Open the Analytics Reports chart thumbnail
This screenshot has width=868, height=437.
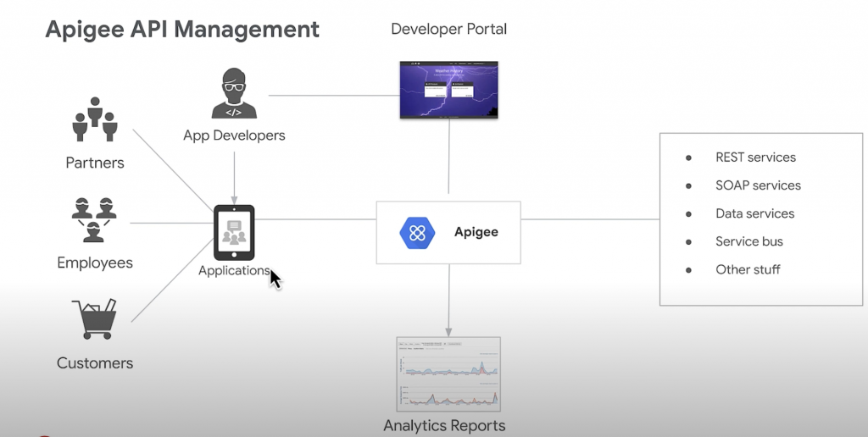click(x=448, y=374)
